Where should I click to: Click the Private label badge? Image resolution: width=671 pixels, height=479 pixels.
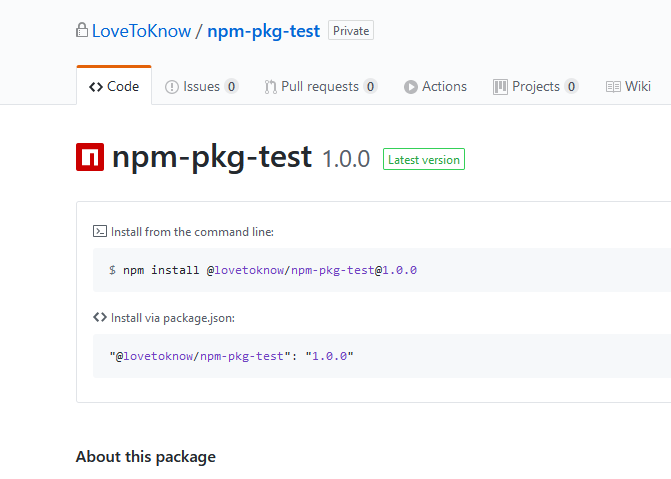coord(351,30)
